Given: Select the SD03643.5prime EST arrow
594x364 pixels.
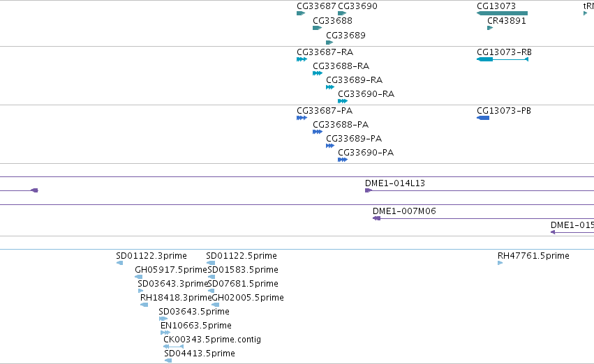Looking at the screenshot, I should [163, 319].
